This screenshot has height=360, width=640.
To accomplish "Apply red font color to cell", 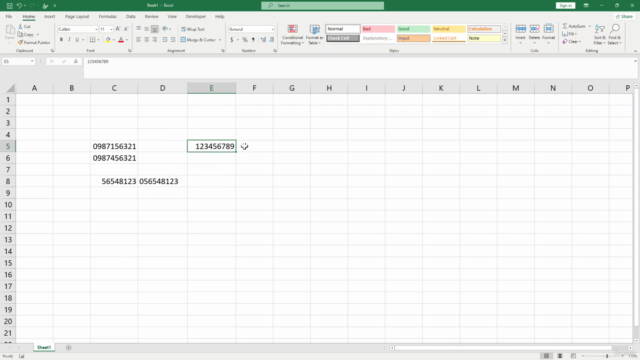I will pos(121,40).
